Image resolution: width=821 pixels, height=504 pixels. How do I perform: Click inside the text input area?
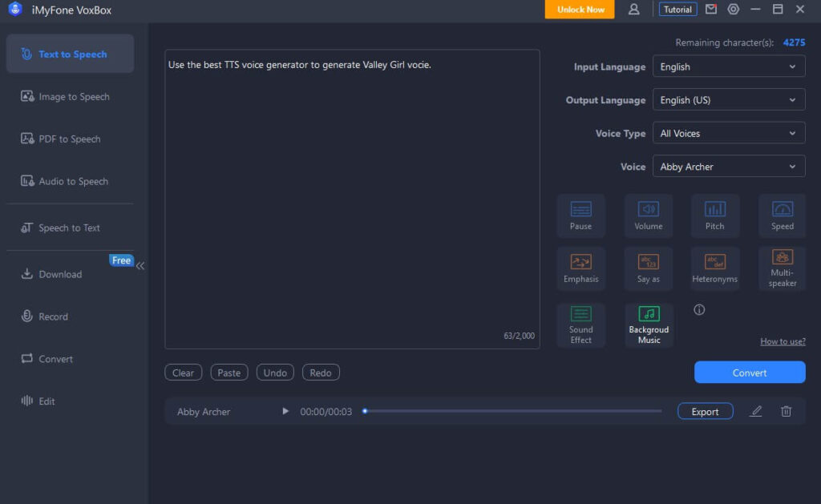click(352, 199)
